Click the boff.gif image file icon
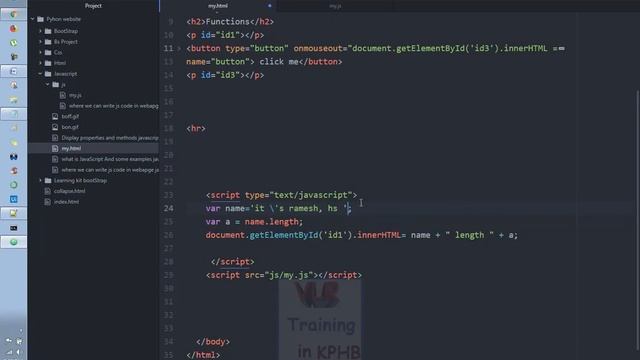 pyautogui.click(x=55, y=116)
